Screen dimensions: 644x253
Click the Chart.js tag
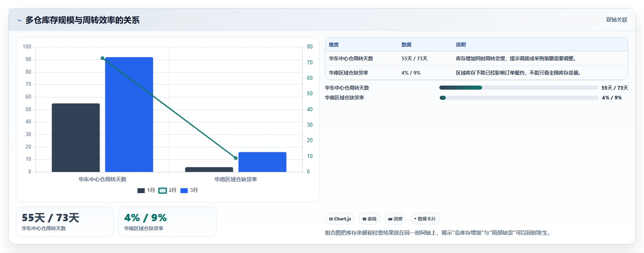[x=340, y=219]
